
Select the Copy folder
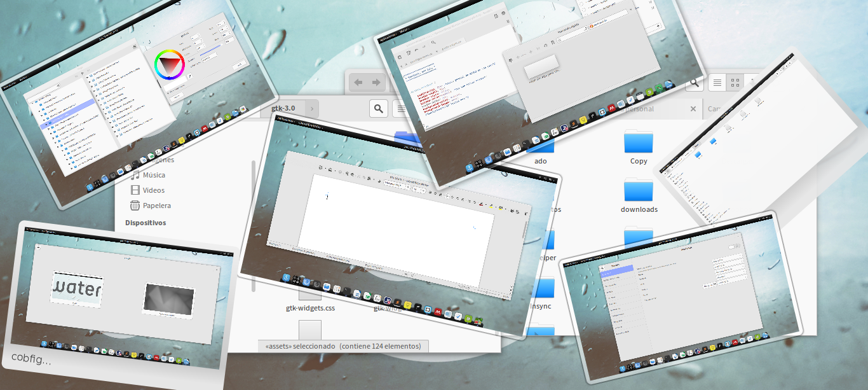coord(639,147)
